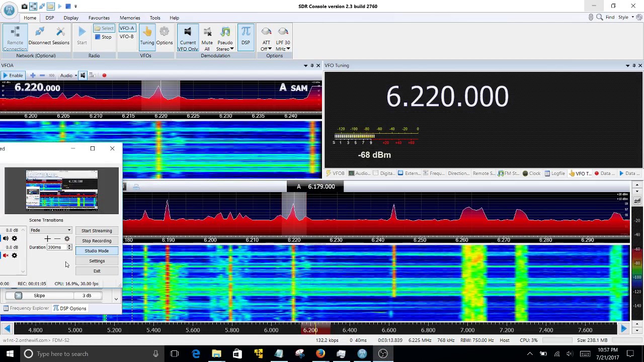This screenshot has height=362, width=644.
Task: Toggle the VFOA Enable button
Action: click(13, 75)
